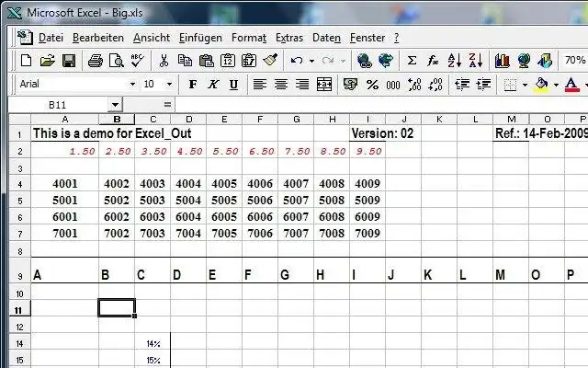Click the equals formula edit button
Image resolution: width=588 pixels, height=368 pixels.
point(167,105)
